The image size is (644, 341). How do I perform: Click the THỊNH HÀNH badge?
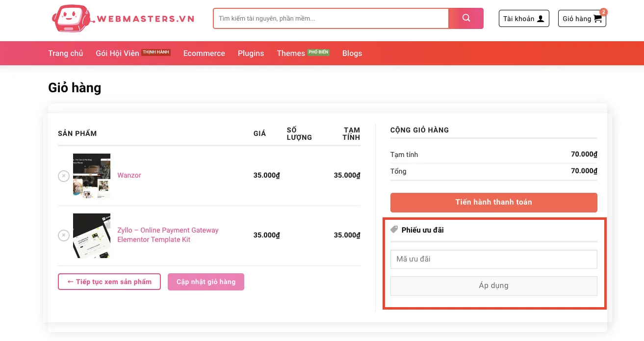click(x=156, y=52)
